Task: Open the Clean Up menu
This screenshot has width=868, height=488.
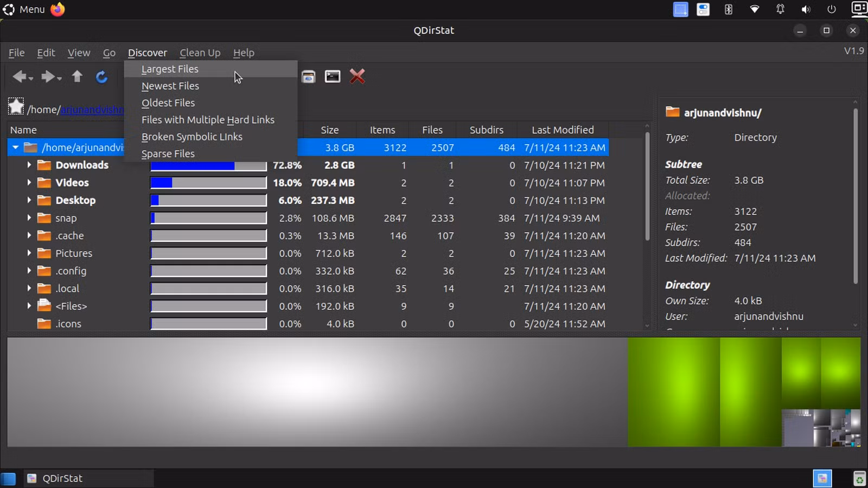Action: [200, 53]
